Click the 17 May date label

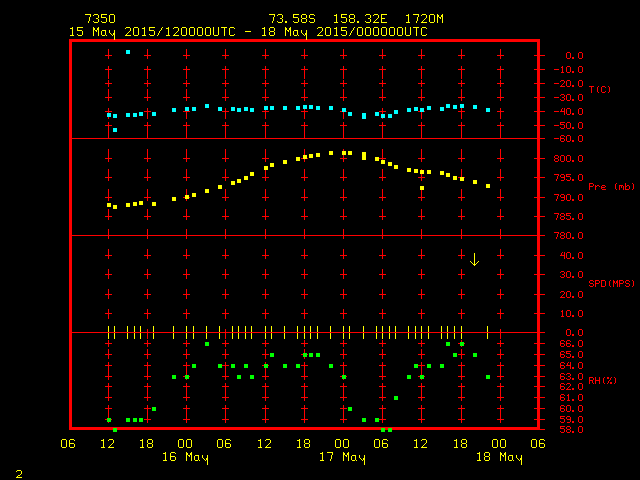click(342, 457)
